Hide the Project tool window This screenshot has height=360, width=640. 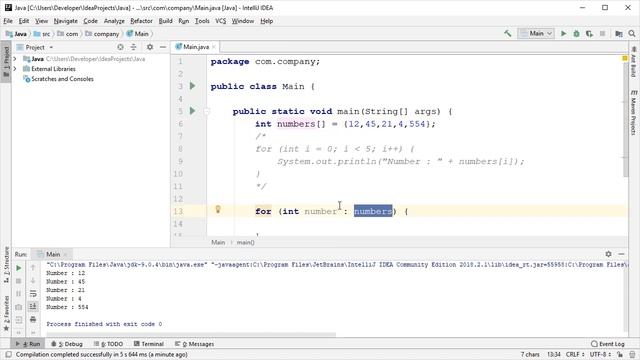coord(163,47)
